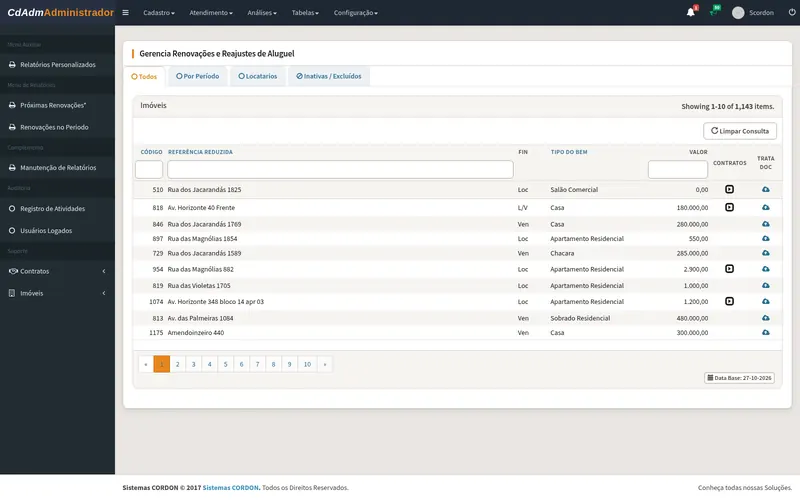800x500 pixels.
Task: Click the value 480.000,00 cell
Action: click(692, 318)
